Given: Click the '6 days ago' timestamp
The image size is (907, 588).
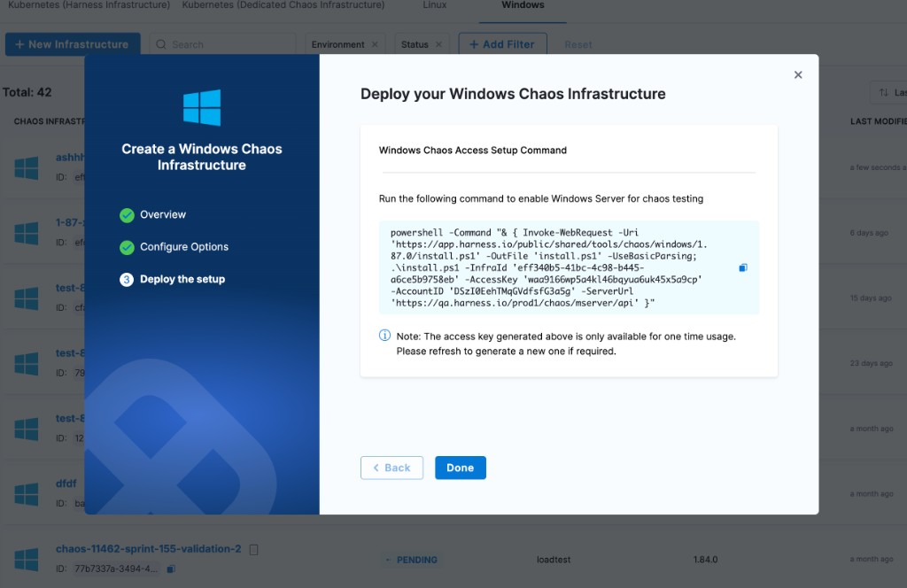Looking at the screenshot, I should [x=869, y=233].
